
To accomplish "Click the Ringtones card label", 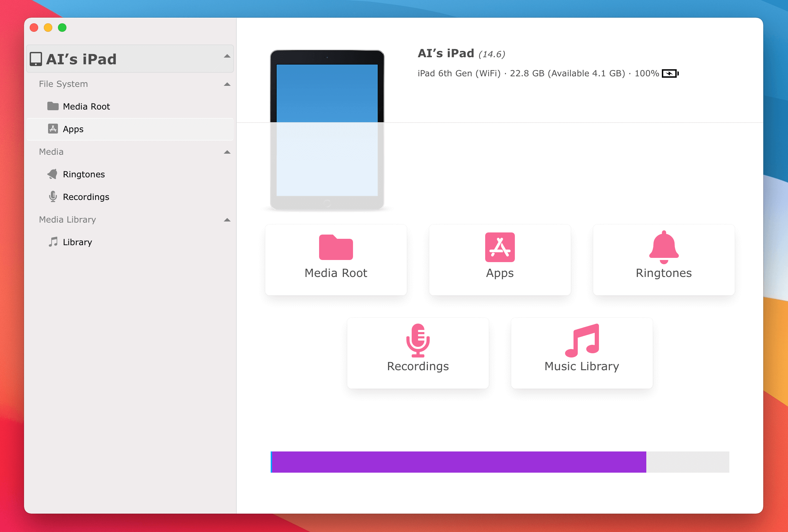I will tap(664, 273).
